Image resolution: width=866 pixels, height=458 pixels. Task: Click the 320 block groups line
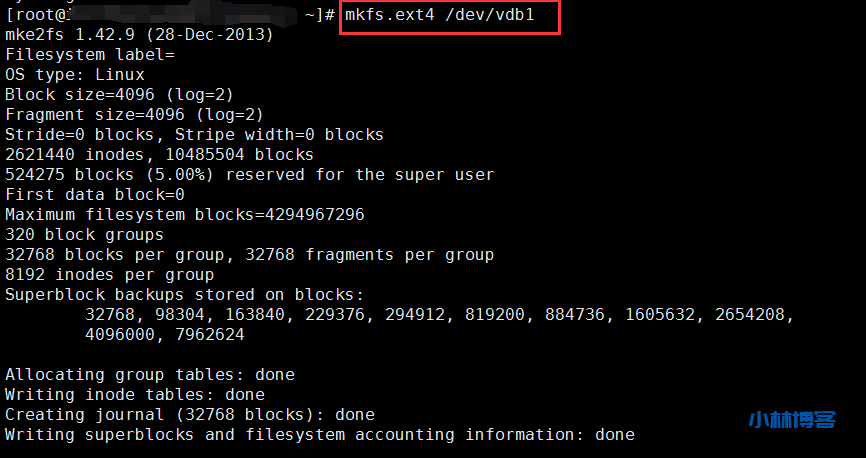84,235
